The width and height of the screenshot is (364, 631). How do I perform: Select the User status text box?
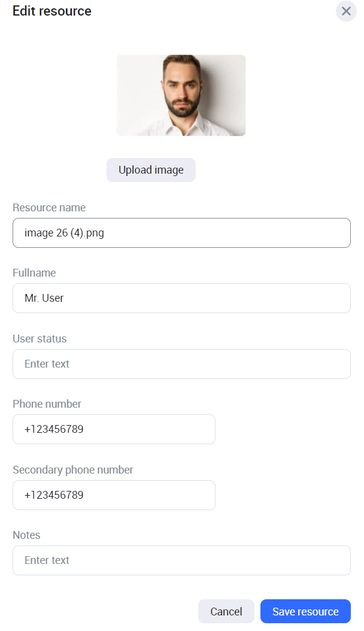[x=181, y=364]
